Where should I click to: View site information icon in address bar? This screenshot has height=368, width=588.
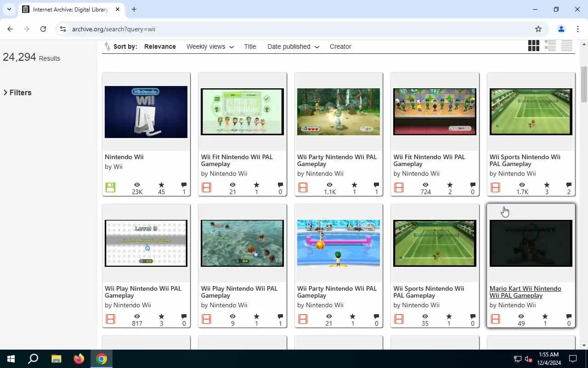tap(63, 29)
